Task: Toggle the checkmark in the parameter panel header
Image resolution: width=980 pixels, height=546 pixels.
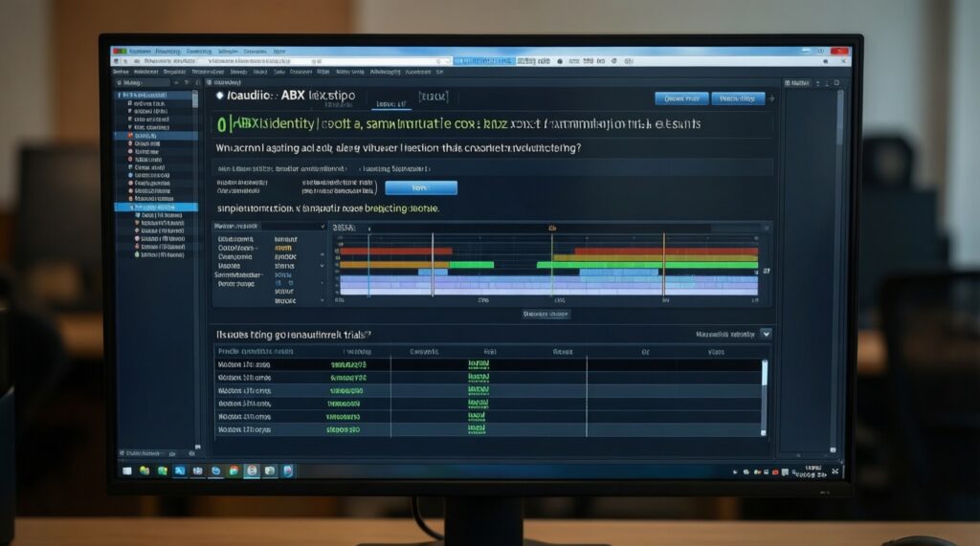Action: [323, 228]
